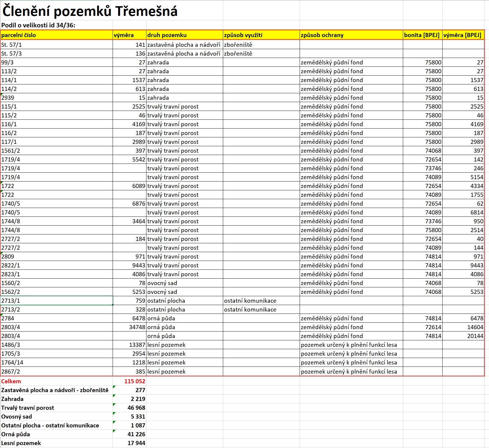Select the parcel cell "117/1"
The image size is (489, 448).
click(57, 142)
